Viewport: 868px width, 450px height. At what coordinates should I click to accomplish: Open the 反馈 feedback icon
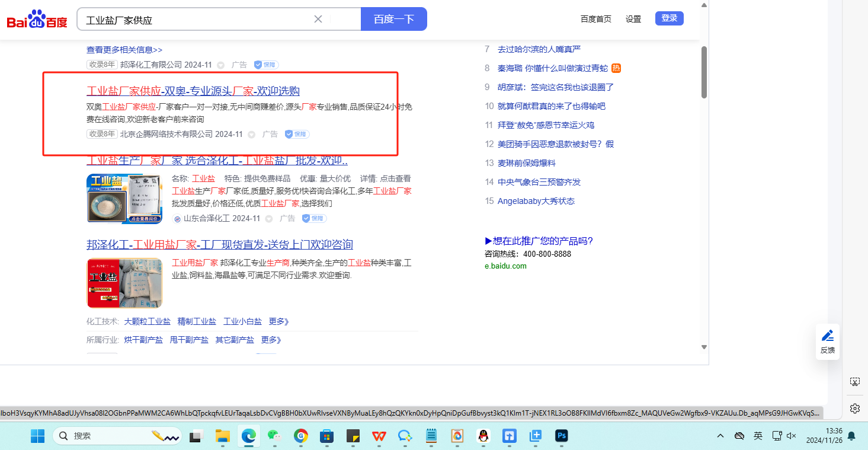[x=827, y=342]
